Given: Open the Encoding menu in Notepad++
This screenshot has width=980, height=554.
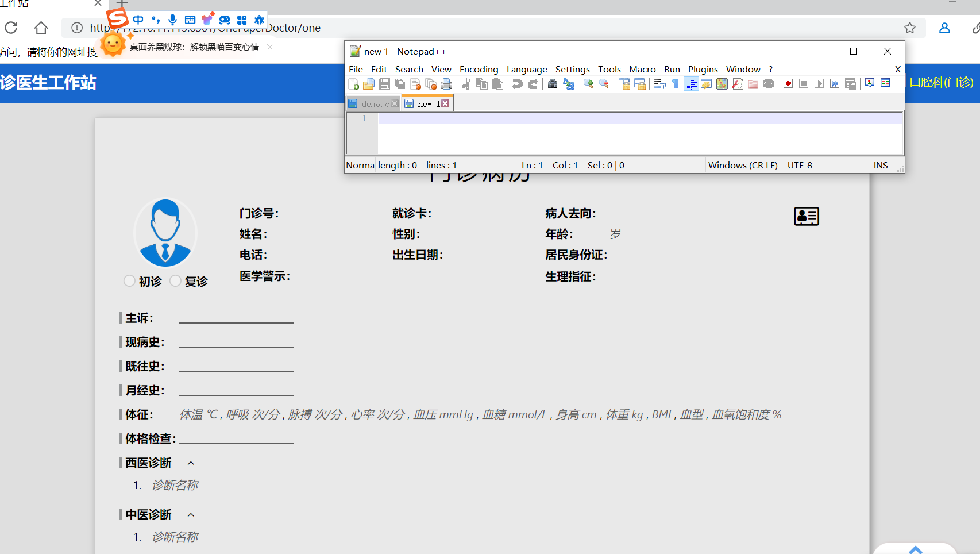Looking at the screenshot, I should (479, 69).
